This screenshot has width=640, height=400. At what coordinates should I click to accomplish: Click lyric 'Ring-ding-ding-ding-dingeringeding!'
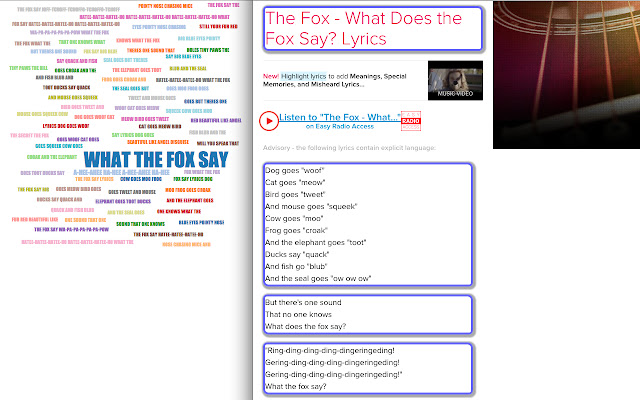point(330,351)
